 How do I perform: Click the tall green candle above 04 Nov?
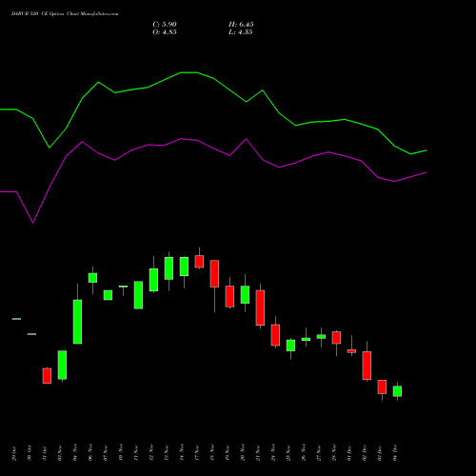77,322
